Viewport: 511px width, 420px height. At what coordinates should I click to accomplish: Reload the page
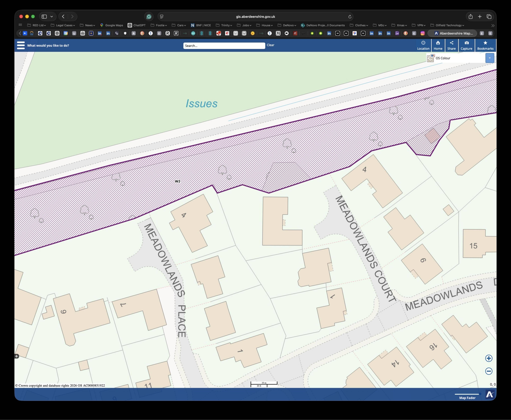350,17
